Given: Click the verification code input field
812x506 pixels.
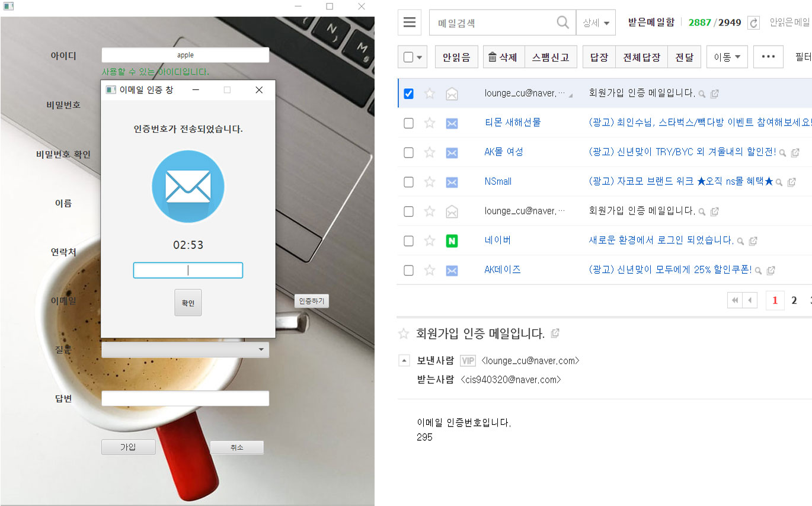Looking at the screenshot, I should pyautogui.click(x=188, y=270).
